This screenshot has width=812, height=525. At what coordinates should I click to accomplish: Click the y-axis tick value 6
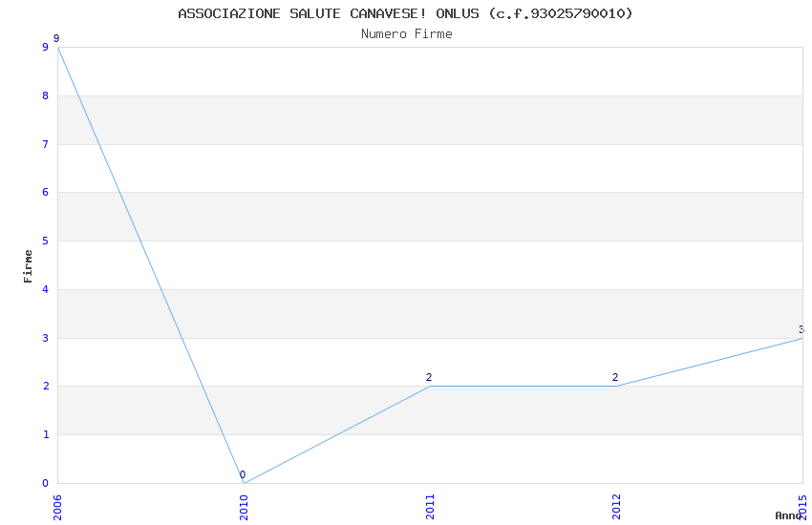click(x=46, y=193)
